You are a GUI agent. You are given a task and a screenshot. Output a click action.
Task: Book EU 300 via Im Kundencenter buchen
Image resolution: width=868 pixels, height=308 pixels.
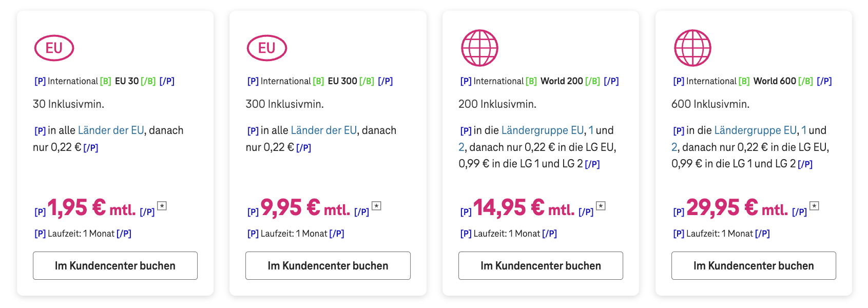click(328, 265)
